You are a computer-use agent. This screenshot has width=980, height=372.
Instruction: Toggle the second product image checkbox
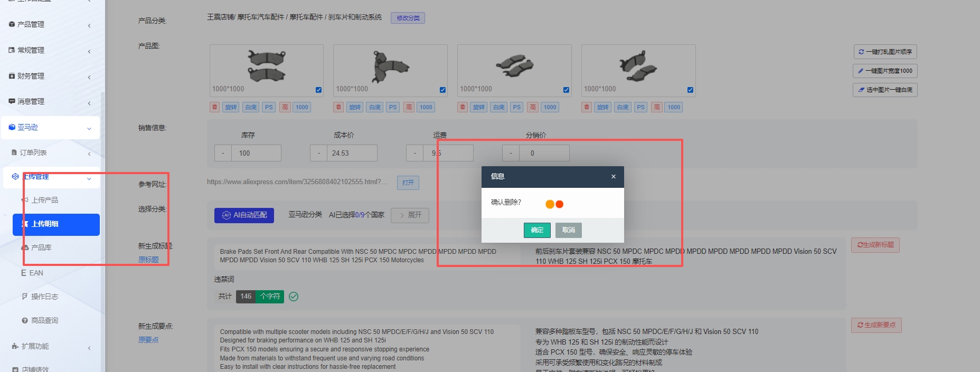[x=442, y=90]
